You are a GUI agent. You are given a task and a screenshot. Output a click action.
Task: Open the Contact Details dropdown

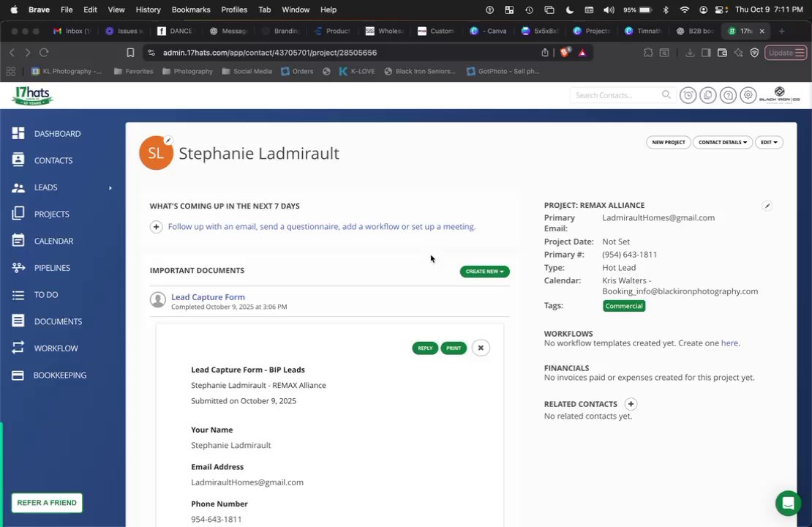coord(723,143)
